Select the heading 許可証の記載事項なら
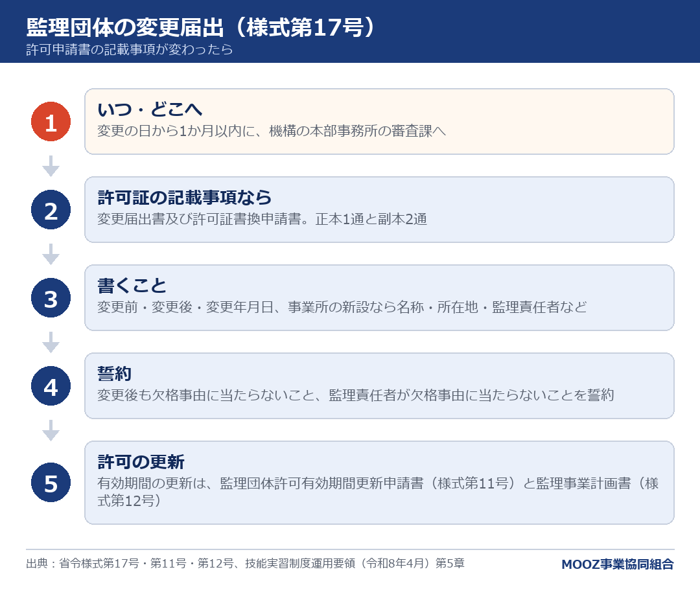This screenshot has width=700, height=598. [184, 197]
